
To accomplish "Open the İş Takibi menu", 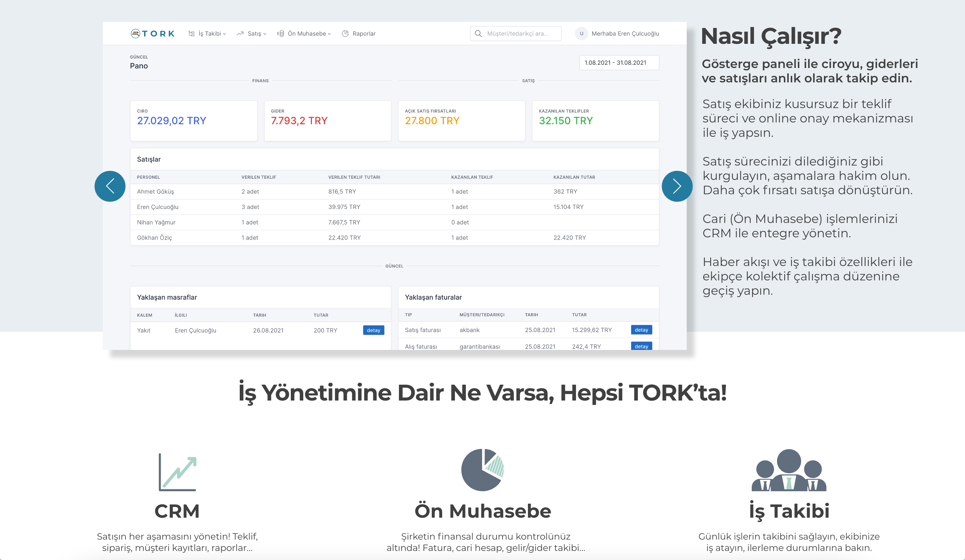I will 207,34.
